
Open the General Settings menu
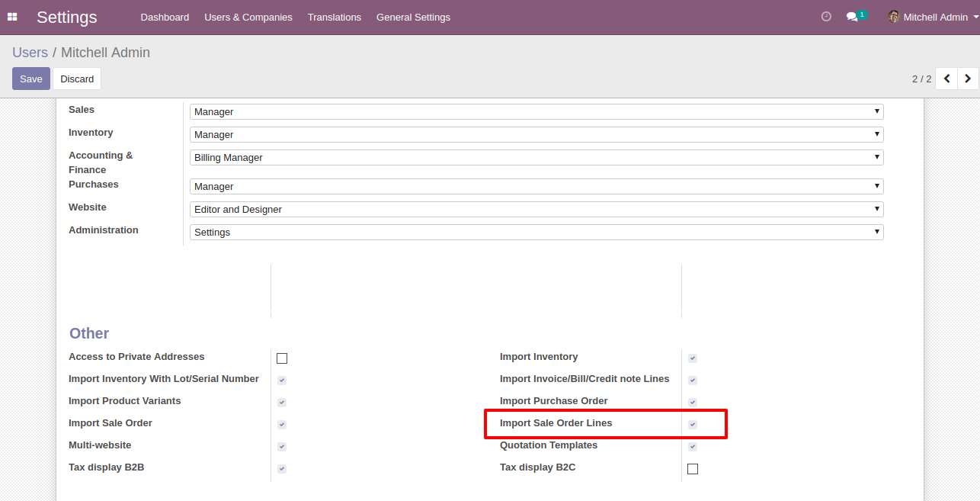pos(413,17)
